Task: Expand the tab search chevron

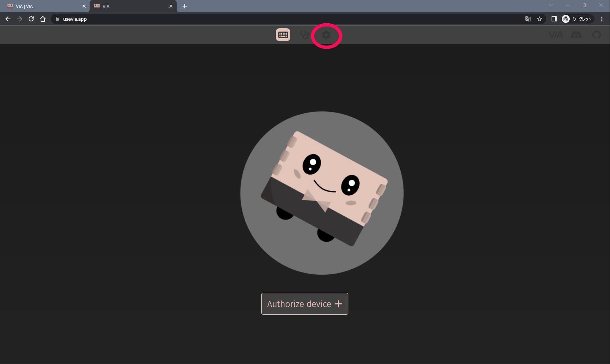Action: (551, 5)
